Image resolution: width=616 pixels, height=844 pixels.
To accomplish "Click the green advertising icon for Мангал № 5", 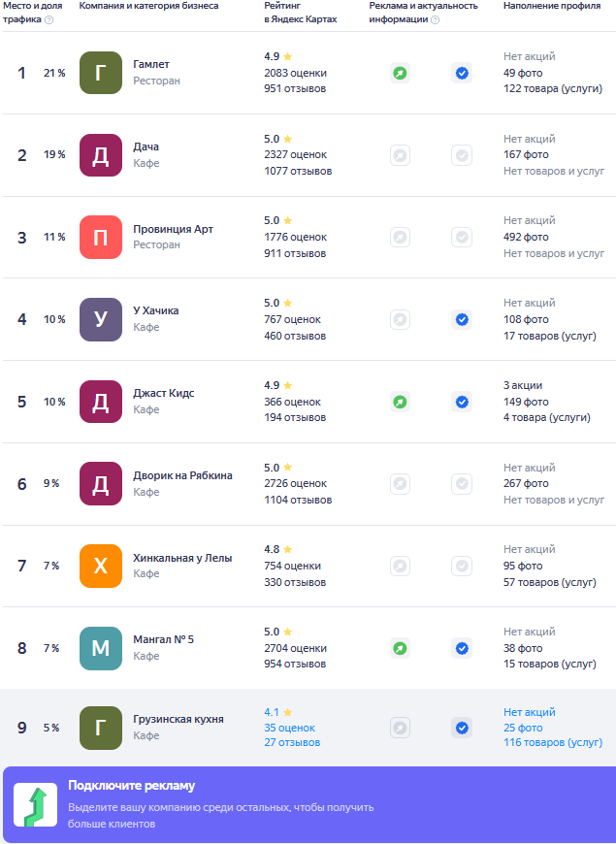I will (400, 648).
